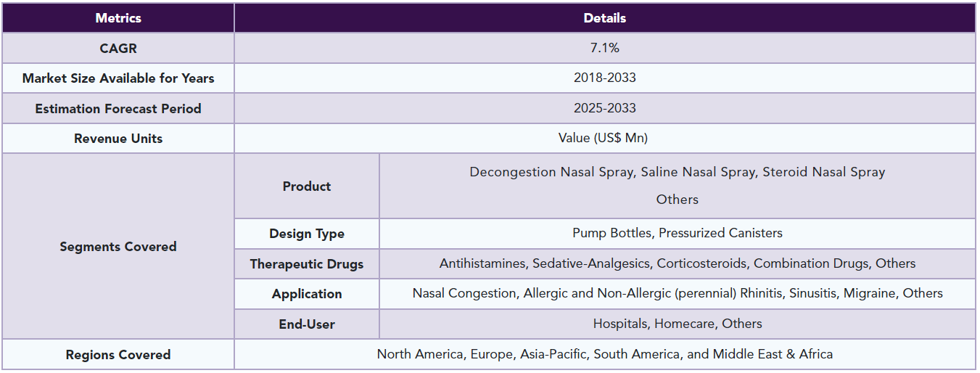Select the Segments Covered cell
Viewport: 980px width, 373px height.
pos(118,247)
